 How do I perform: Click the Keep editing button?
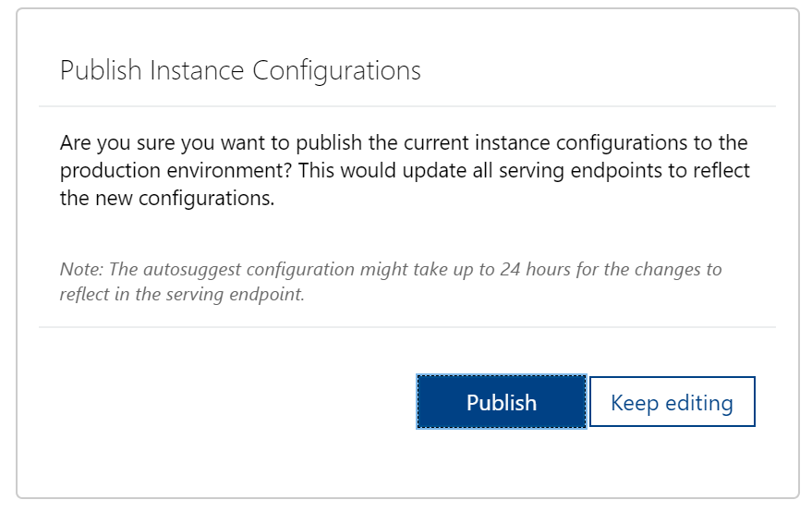pyautogui.click(x=672, y=402)
